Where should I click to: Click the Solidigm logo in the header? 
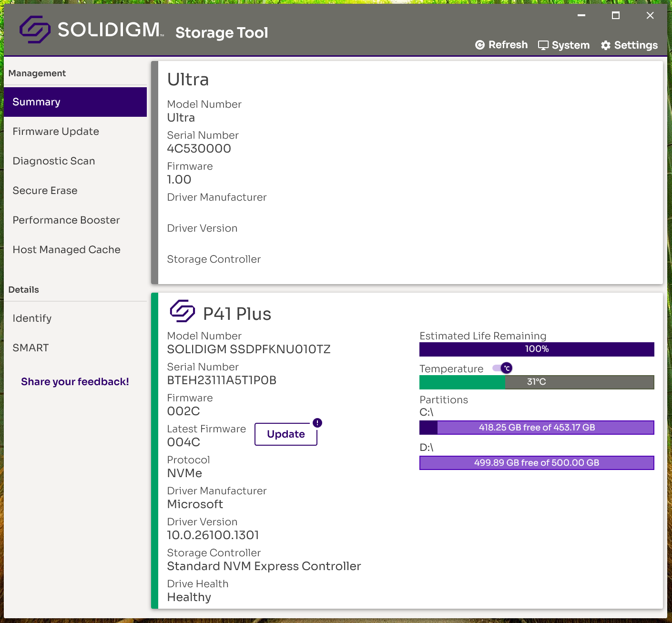click(x=92, y=30)
